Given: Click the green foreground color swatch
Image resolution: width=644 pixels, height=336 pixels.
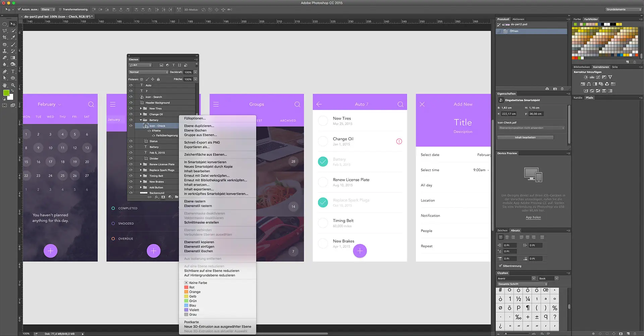Looking at the screenshot, I should click(x=6, y=93).
